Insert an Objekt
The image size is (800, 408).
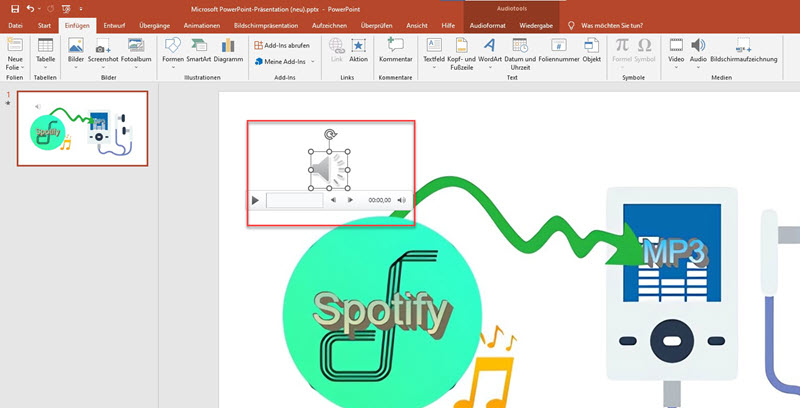click(591, 45)
